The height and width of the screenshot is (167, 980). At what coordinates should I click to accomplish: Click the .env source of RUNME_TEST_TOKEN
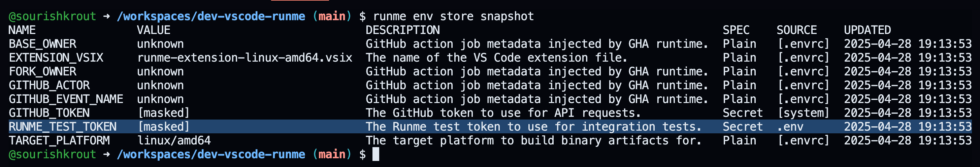tap(790, 127)
